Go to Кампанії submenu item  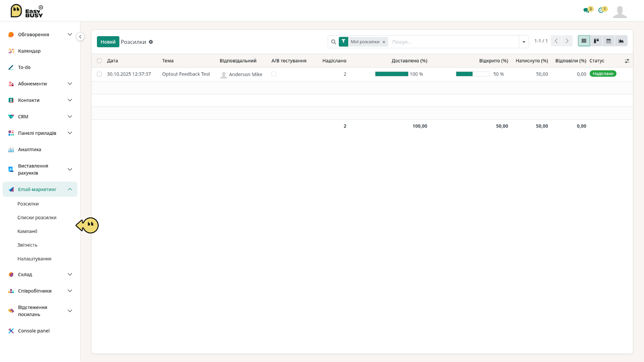(x=27, y=231)
